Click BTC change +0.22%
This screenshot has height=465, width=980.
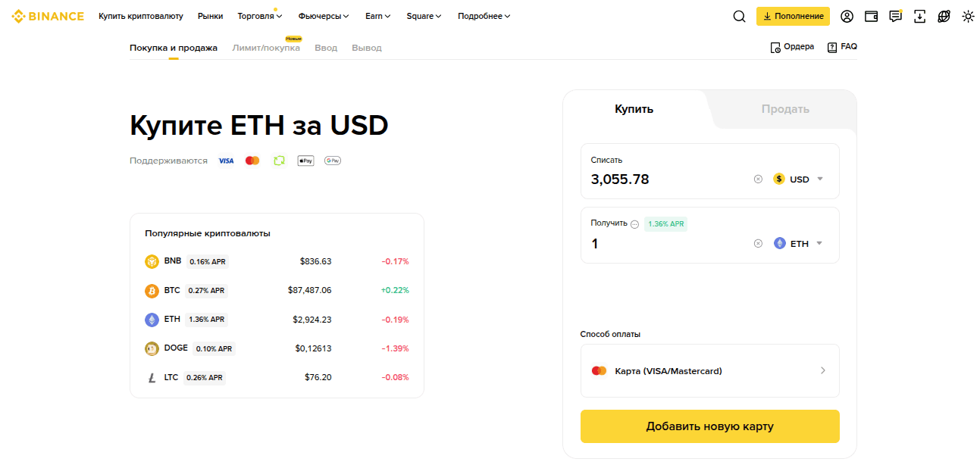click(394, 291)
